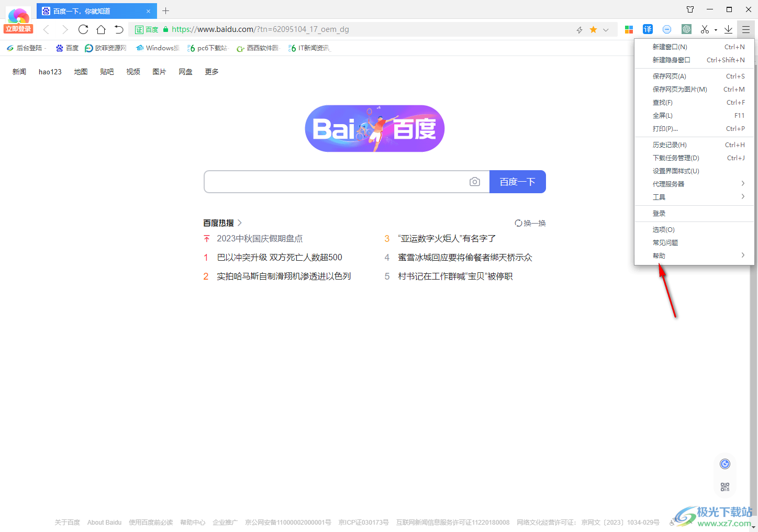This screenshot has width=758, height=532.
Task: Open 常见问题 menu item
Action: tap(694, 243)
